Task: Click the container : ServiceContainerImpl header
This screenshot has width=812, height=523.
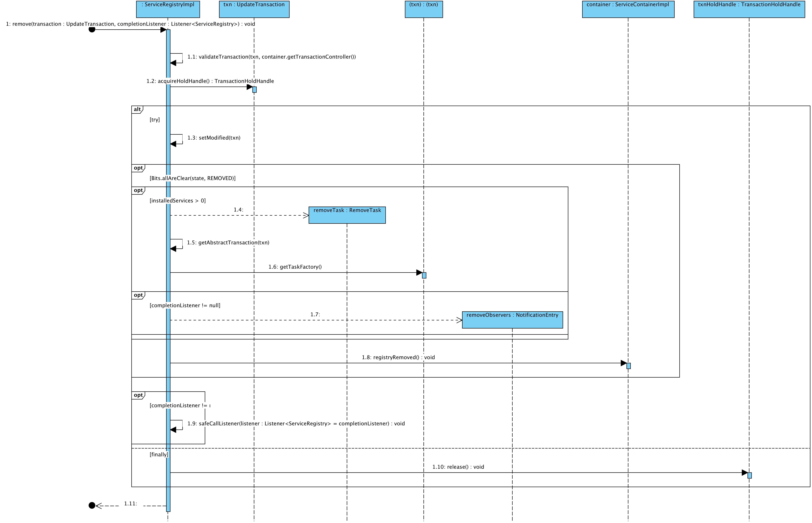Action: [x=628, y=9]
